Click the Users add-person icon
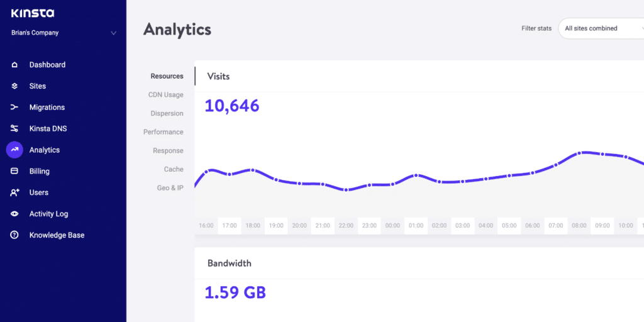The width and height of the screenshot is (644, 322). [14, 192]
